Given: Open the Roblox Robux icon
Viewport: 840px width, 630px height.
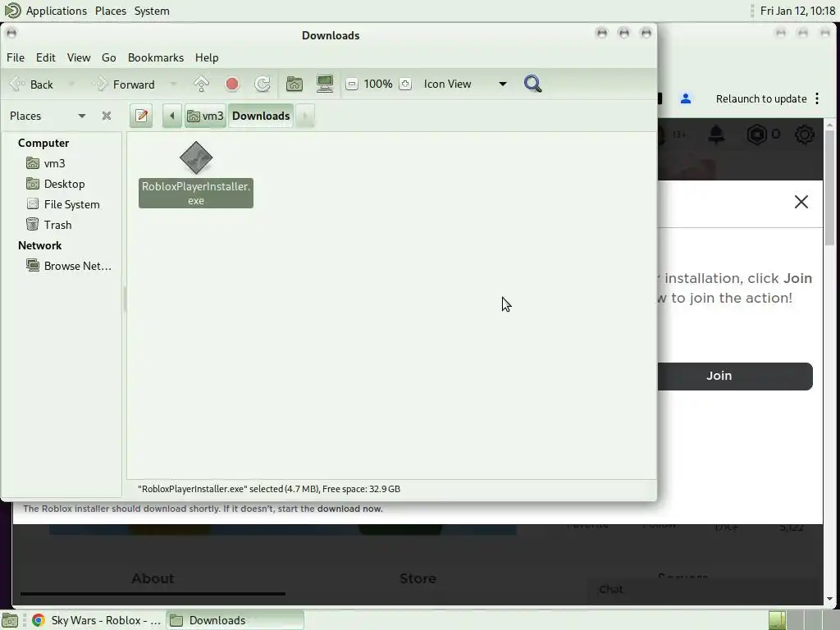Looking at the screenshot, I should pyautogui.click(x=756, y=135).
